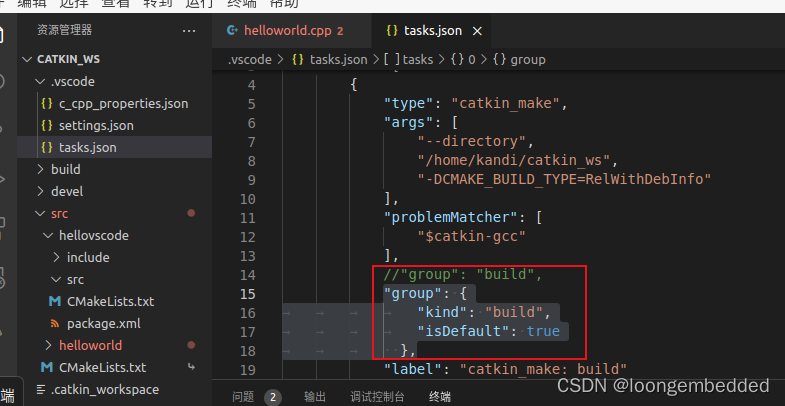This screenshot has width=785, height=406.
Task: Click the "--directory" argument string
Action: [472, 141]
